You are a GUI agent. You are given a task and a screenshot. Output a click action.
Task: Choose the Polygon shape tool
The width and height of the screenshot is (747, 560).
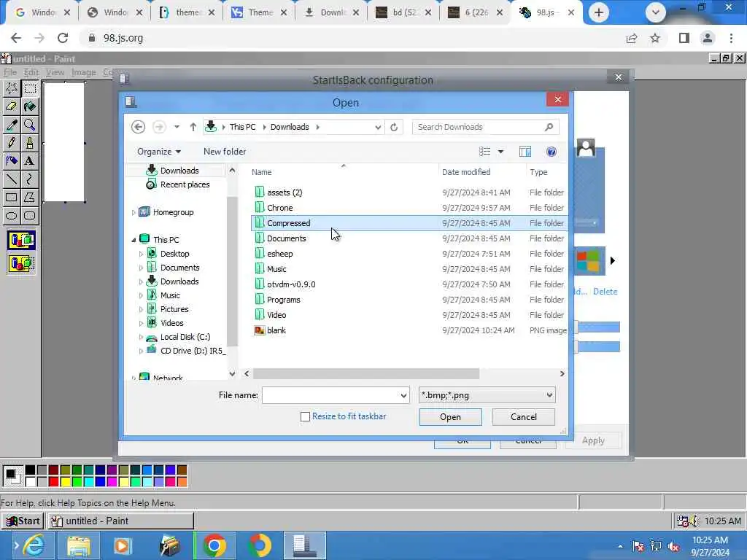pyautogui.click(x=29, y=197)
